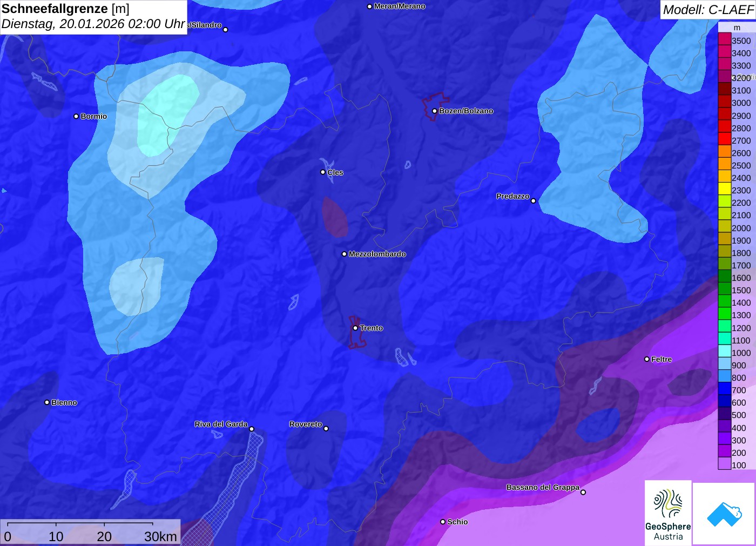Click the Bassano del Grappa label
The height and width of the screenshot is (546, 756).
(543, 487)
